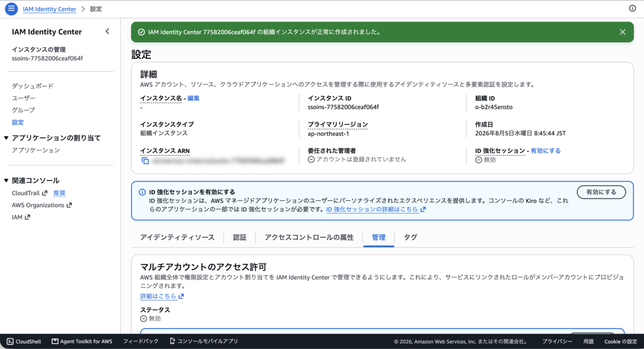
Task: Switch to the タグ tab
Action: (411, 237)
